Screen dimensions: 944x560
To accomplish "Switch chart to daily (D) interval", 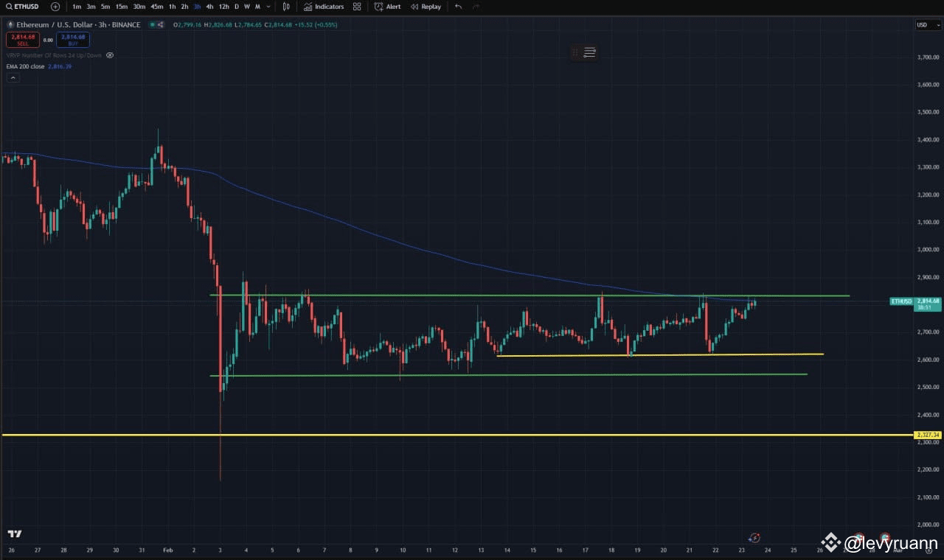I will click(x=237, y=7).
